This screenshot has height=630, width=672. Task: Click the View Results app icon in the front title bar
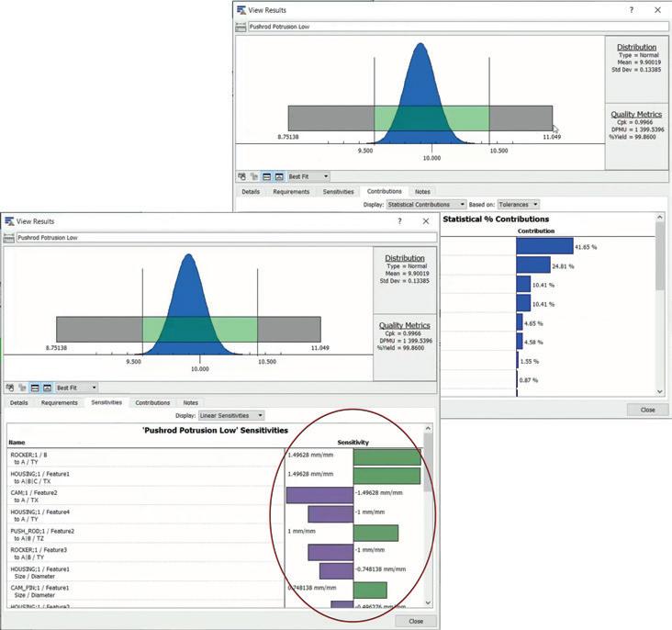tap(9, 221)
